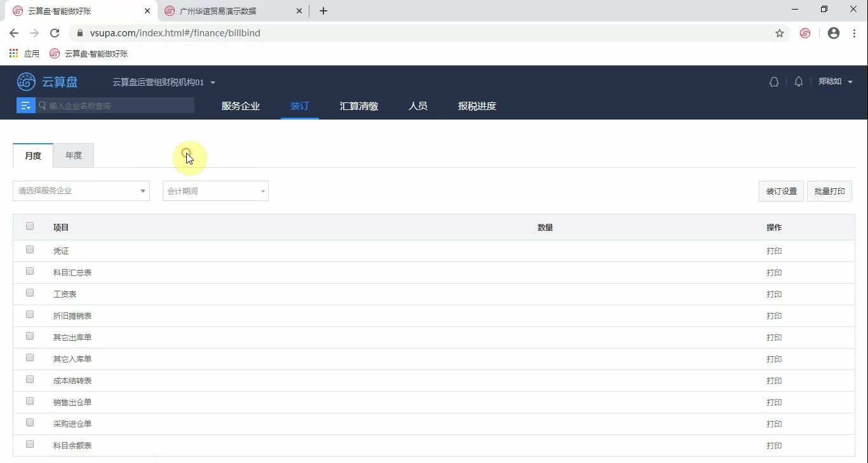Open 人员 menu
This screenshot has height=463, width=868.
click(418, 106)
